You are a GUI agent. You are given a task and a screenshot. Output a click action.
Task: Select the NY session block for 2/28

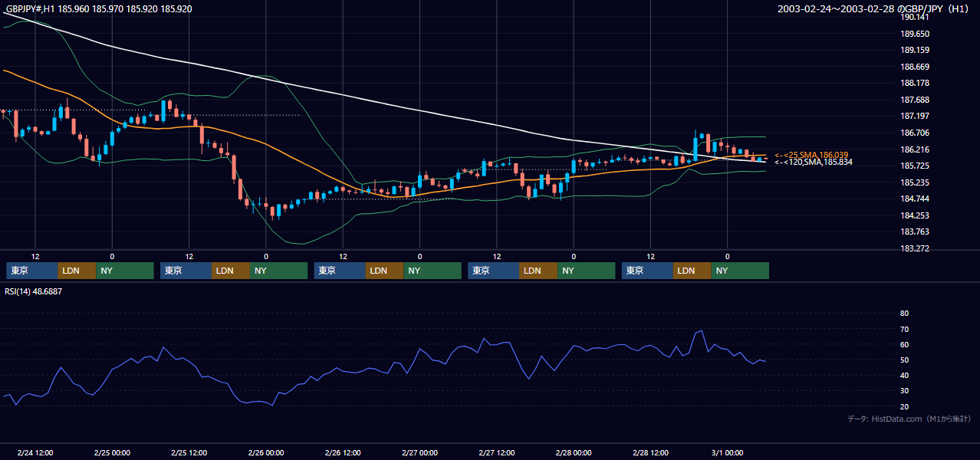[741, 271]
